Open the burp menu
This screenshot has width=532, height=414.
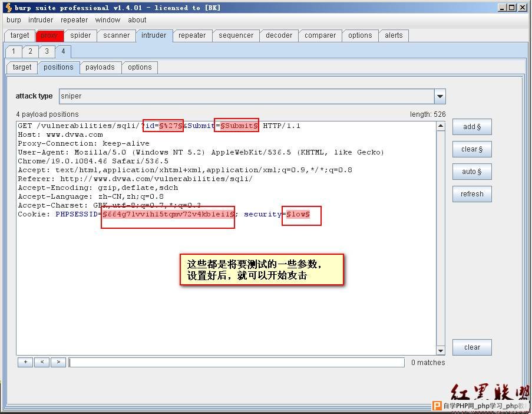[14, 20]
